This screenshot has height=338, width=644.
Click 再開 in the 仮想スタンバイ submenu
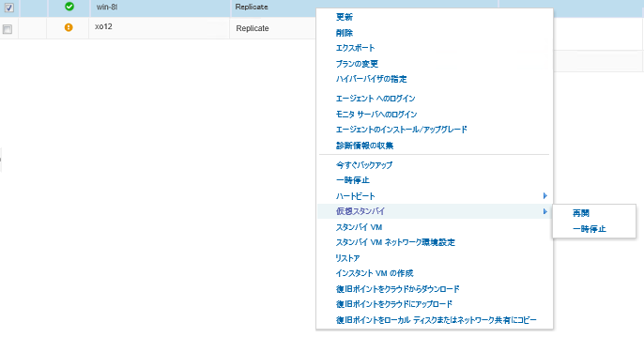click(x=581, y=213)
